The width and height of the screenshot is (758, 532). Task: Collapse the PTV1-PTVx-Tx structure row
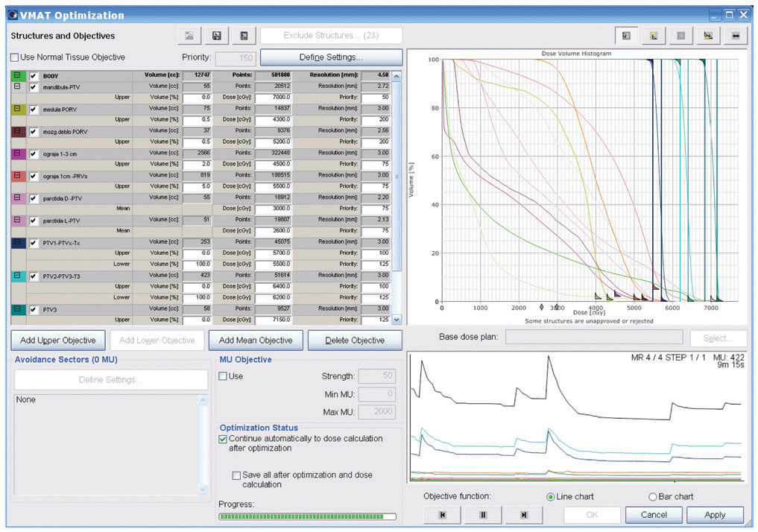17,242
